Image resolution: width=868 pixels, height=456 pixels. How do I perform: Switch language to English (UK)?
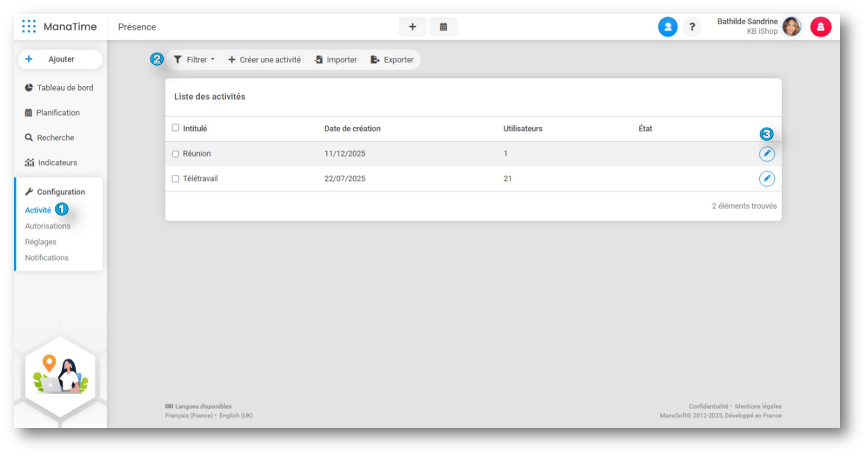(236, 415)
